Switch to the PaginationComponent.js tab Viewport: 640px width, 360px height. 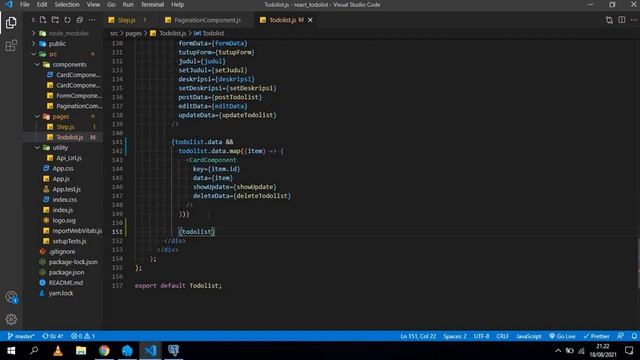coord(207,20)
